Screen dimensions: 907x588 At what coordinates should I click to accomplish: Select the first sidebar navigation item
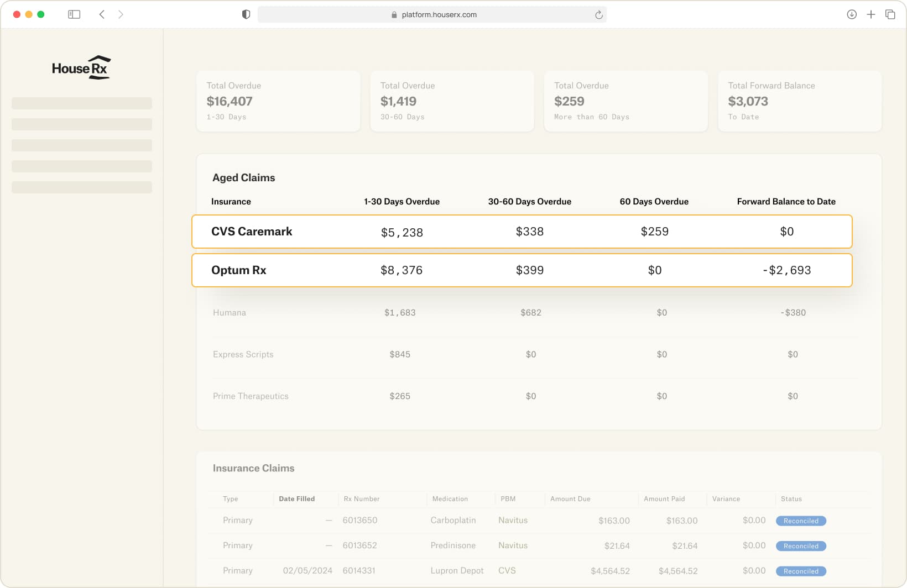[82, 103]
